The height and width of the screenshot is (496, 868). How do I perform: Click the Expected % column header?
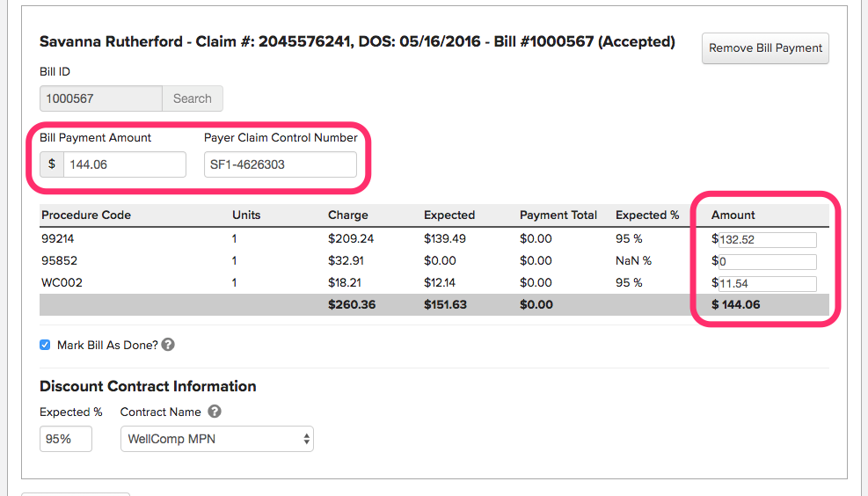[x=647, y=215]
